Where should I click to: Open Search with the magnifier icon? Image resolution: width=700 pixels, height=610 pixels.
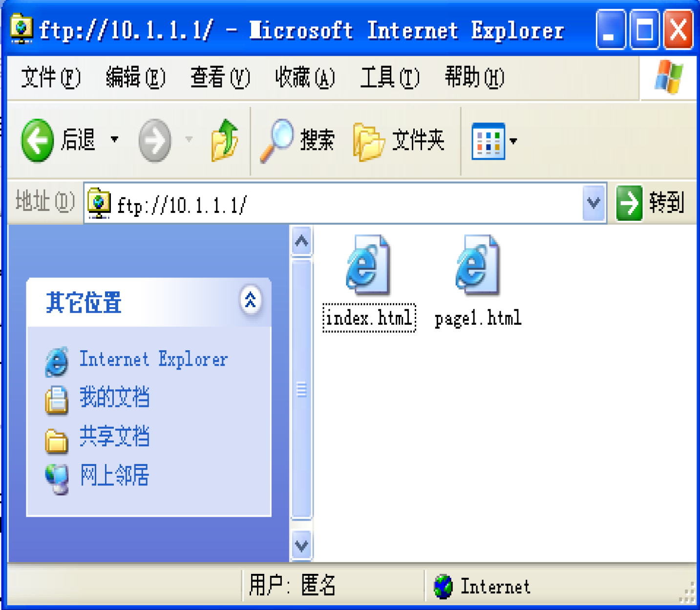click(276, 140)
